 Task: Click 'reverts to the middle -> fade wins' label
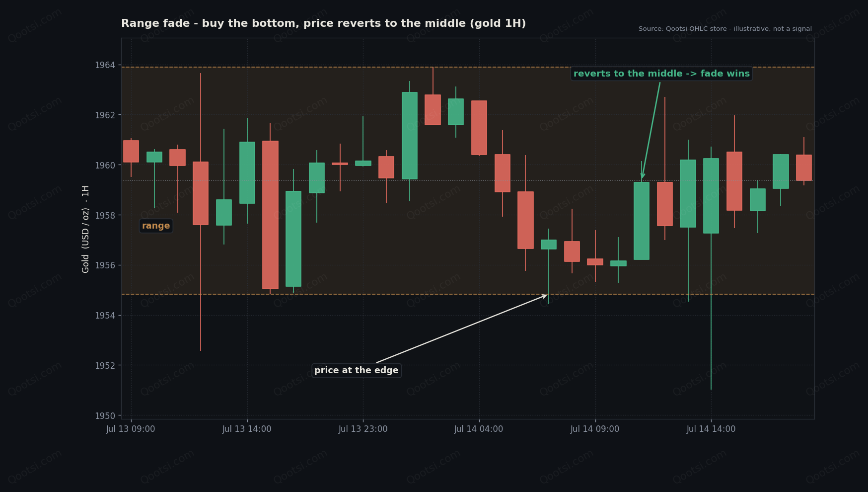click(661, 74)
